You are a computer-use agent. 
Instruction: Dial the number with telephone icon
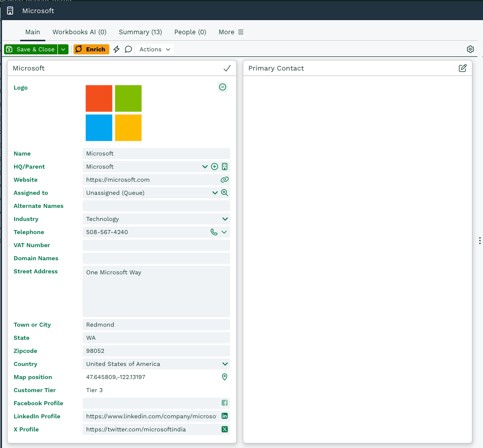point(214,232)
